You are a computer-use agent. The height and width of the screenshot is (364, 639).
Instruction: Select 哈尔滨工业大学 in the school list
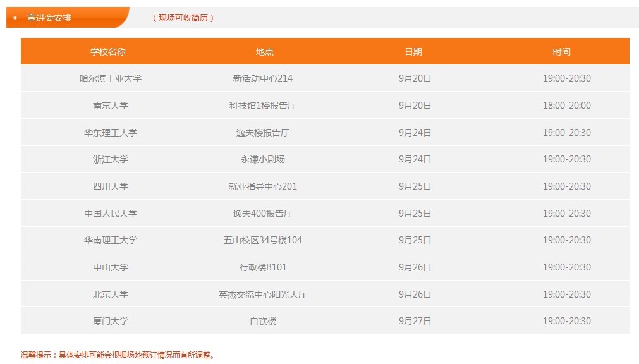[x=111, y=78]
